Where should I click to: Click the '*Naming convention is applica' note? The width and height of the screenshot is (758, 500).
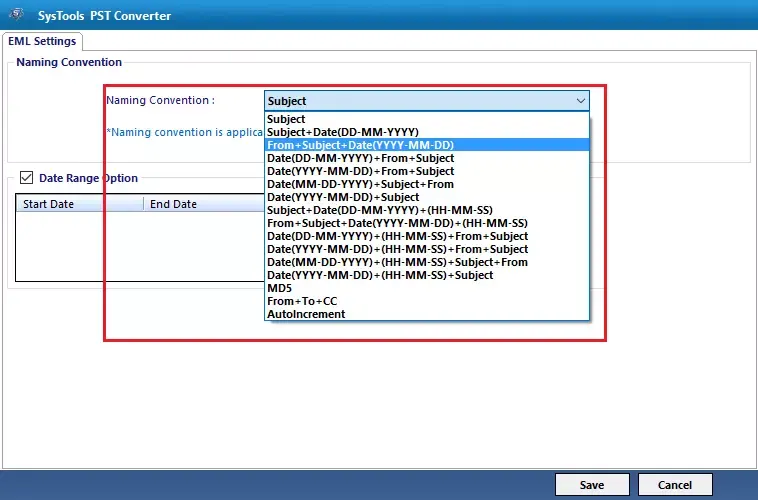coord(185,132)
